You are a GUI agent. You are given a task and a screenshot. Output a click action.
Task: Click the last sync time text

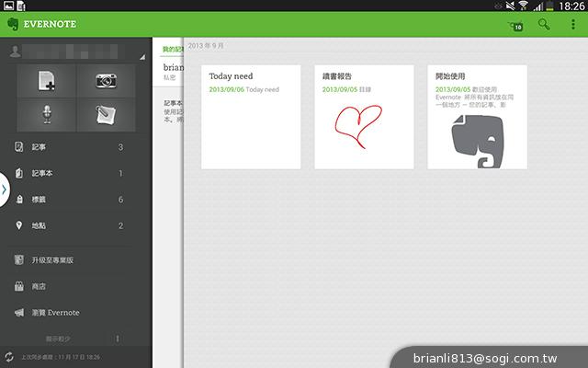[61, 357]
